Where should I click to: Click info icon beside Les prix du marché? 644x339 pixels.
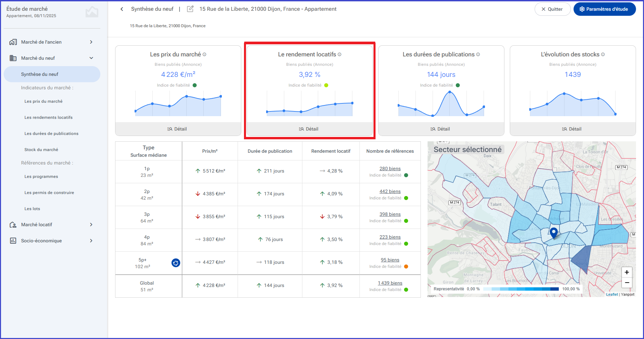pyautogui.click(x=204, y=54)
